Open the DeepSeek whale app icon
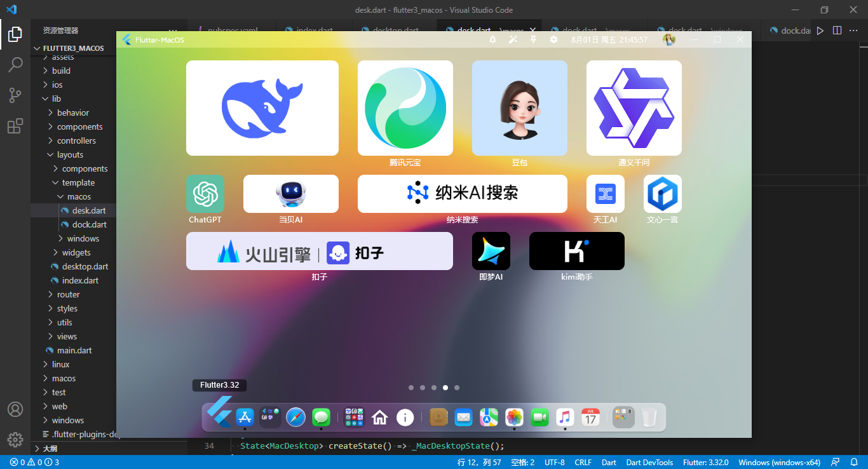Screen dimensions: 868x469 [x=262, y=107]
